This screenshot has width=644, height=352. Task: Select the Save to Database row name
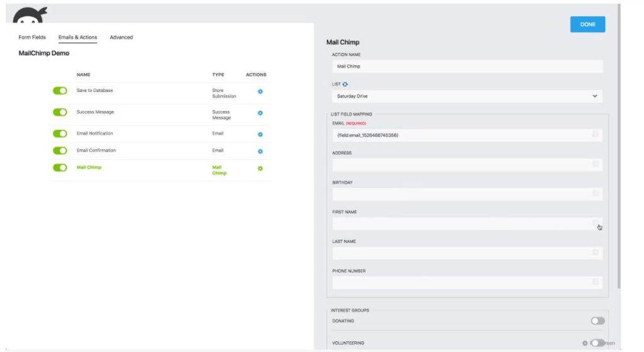tap(94, 91)
